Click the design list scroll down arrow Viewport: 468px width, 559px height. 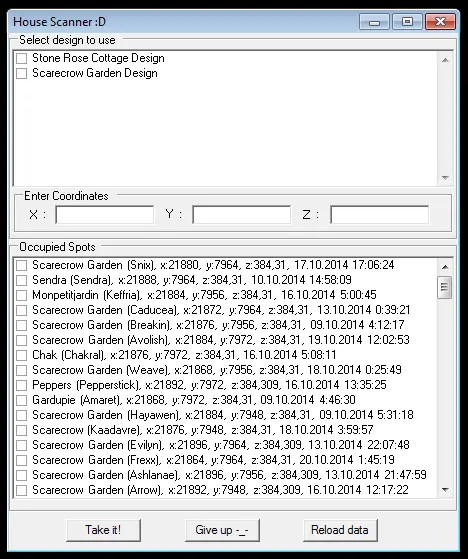(445, 178)
